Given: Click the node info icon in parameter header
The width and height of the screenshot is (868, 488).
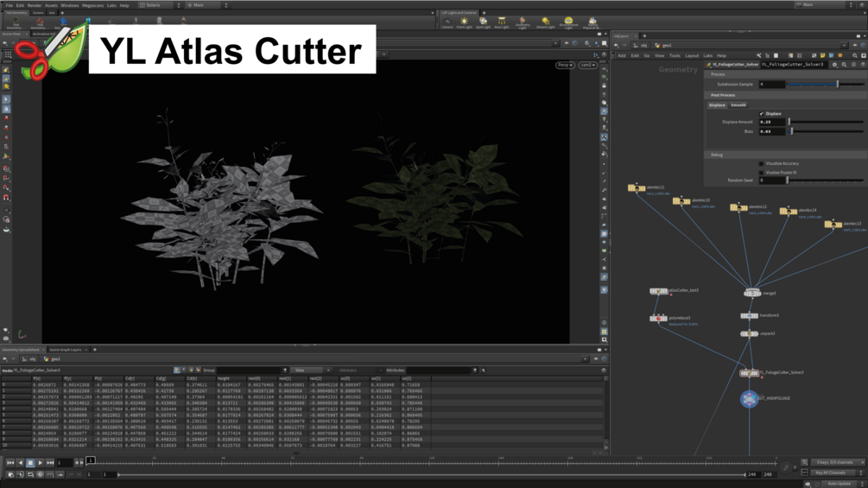Looking at the screenshot, I should pos(853,65).
